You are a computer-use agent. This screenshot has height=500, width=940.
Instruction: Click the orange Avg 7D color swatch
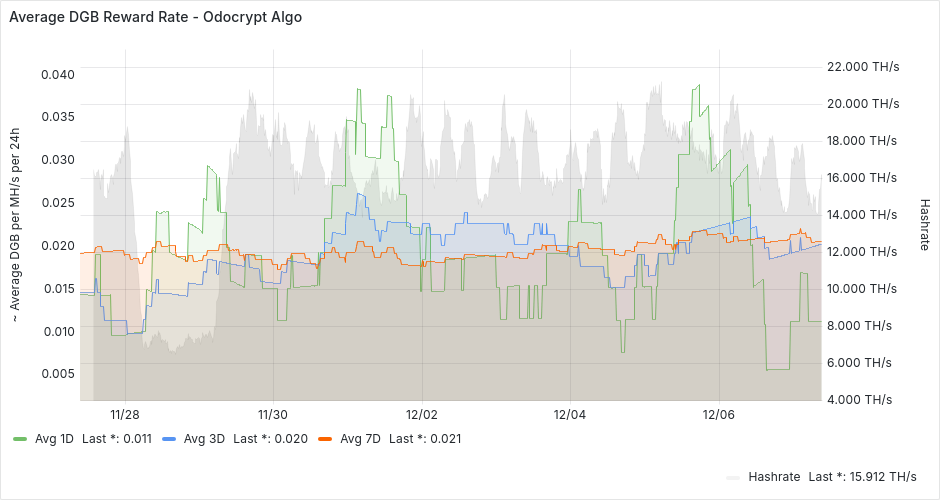[323, 439]
